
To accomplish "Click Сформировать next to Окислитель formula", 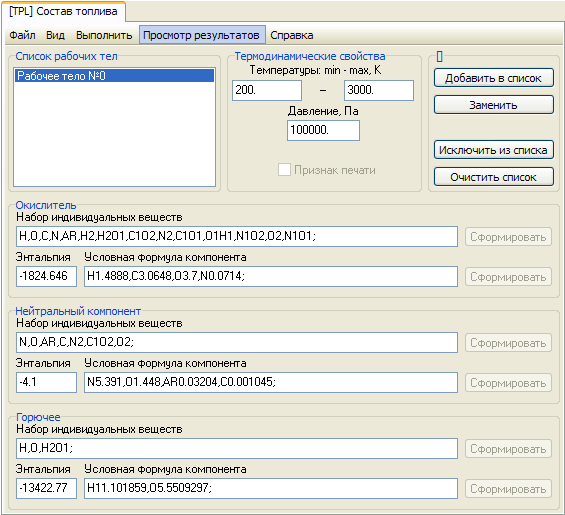I will click(508, 277).
